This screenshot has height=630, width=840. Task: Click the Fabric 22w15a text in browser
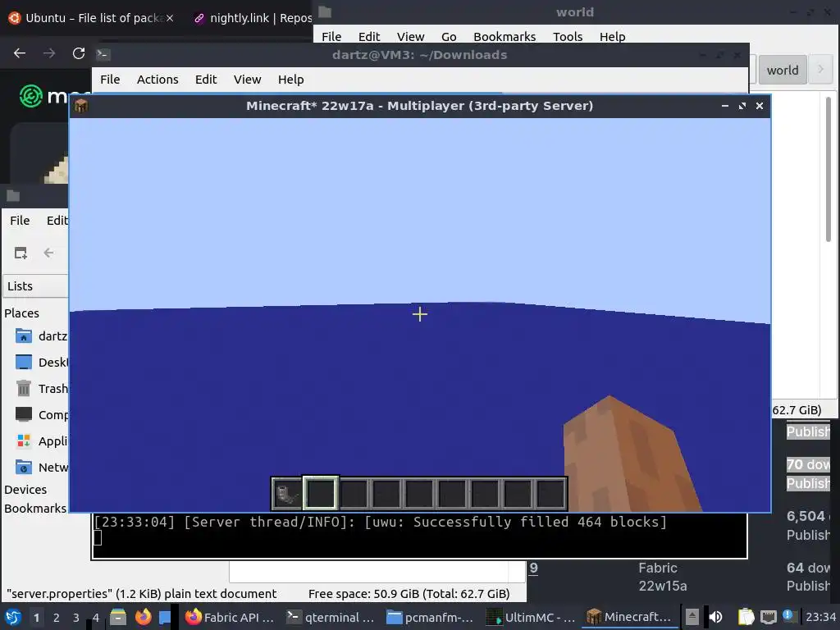click(662, 577)
